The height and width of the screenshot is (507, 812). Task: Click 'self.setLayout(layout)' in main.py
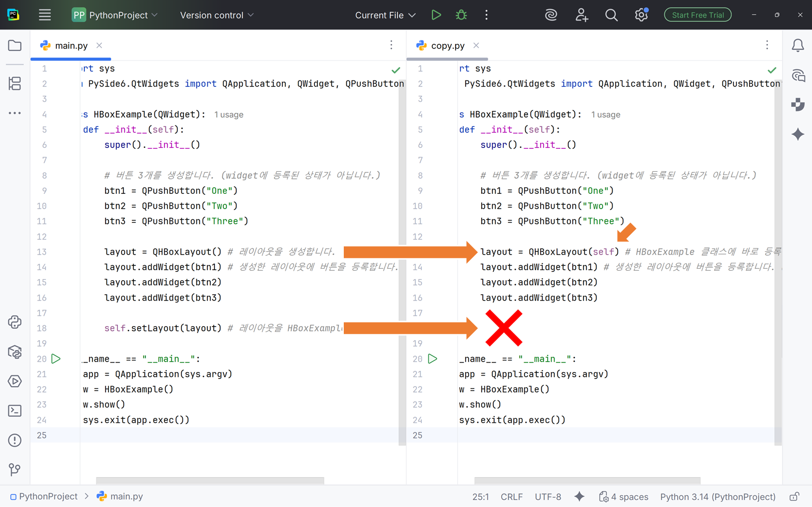click(163, 328)
